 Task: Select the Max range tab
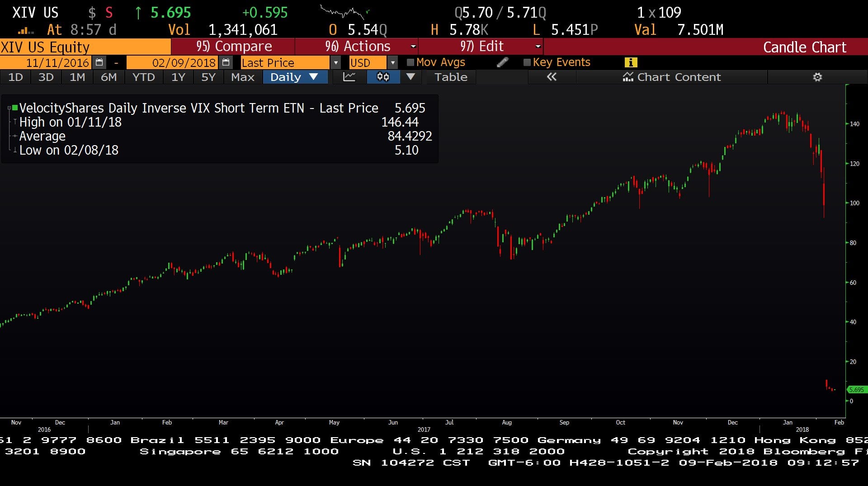(243, 77)
